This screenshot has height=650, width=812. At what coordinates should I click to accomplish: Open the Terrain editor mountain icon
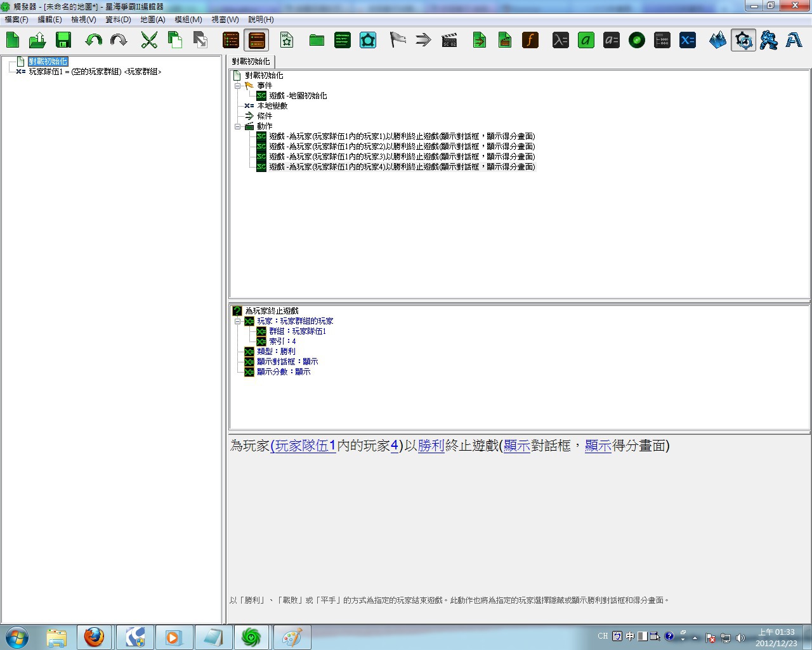[x=717, y=41]
